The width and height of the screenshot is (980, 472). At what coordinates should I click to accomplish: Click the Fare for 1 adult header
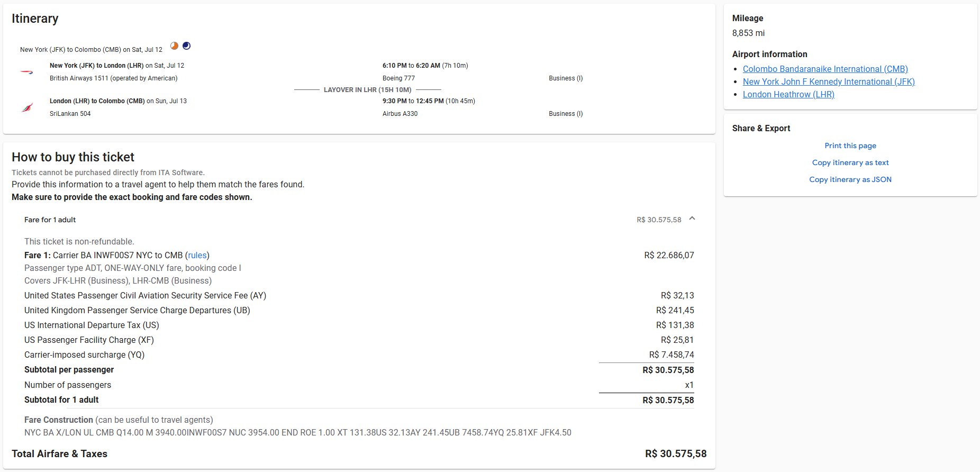(x=50, y=220)
